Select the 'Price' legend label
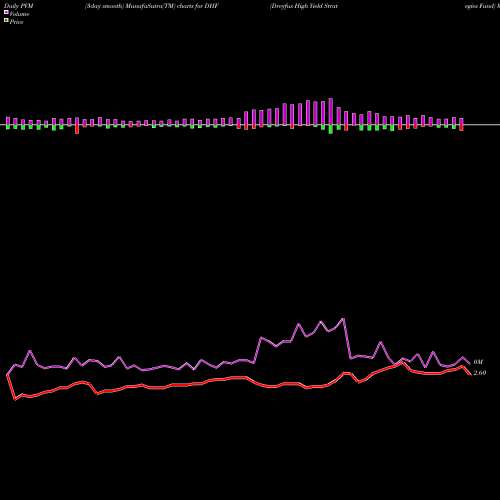500x500 pixels. pos(16,22)
